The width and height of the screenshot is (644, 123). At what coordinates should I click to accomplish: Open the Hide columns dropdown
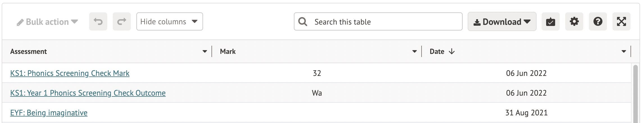(169, 21)
